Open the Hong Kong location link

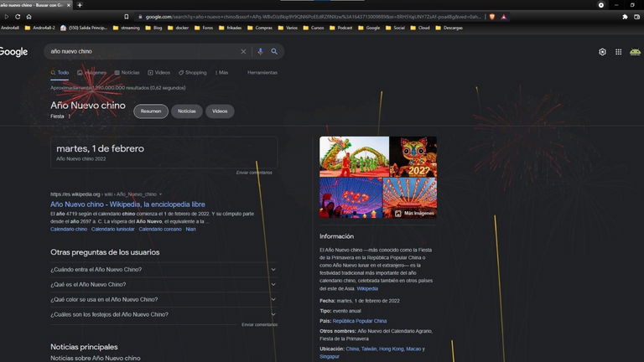391,349
